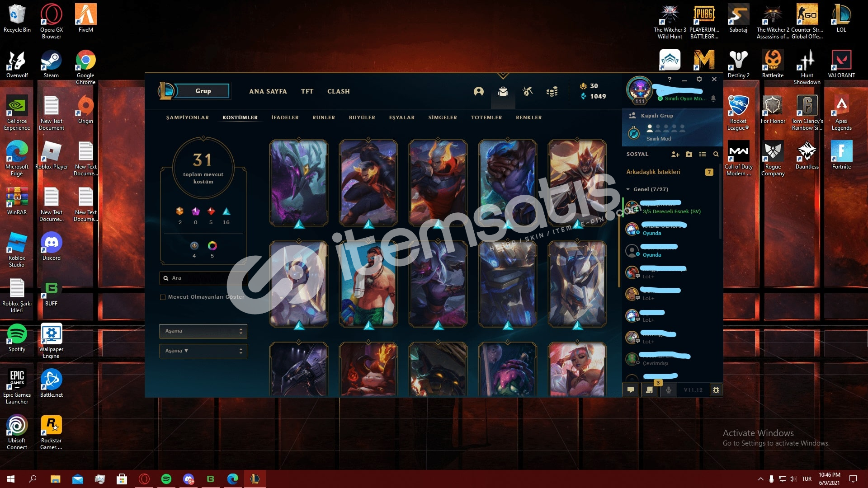
Task: Tick Mevcut Olmayanları Göster checkbox
Action: point(163,297)
